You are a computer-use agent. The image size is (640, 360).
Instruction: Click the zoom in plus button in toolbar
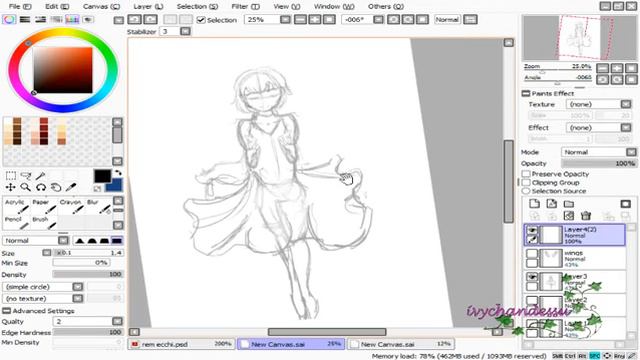pos(315,20)
